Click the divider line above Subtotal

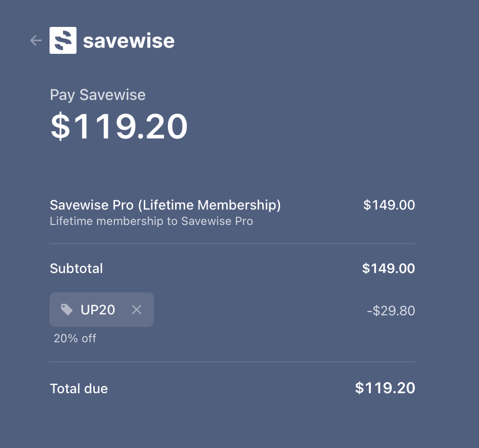click(x=232, y=244)
